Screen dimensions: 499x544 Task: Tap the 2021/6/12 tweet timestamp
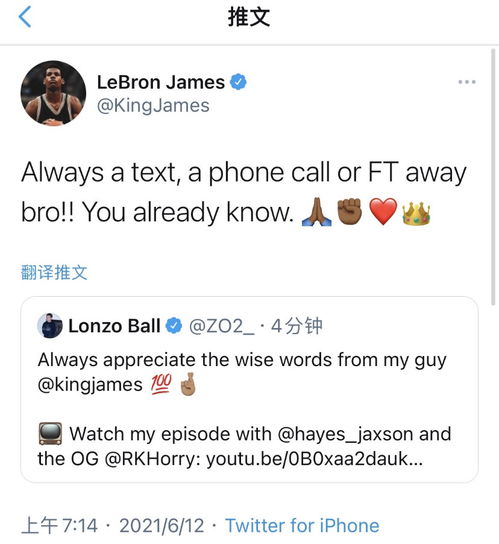tap(162, 526)
